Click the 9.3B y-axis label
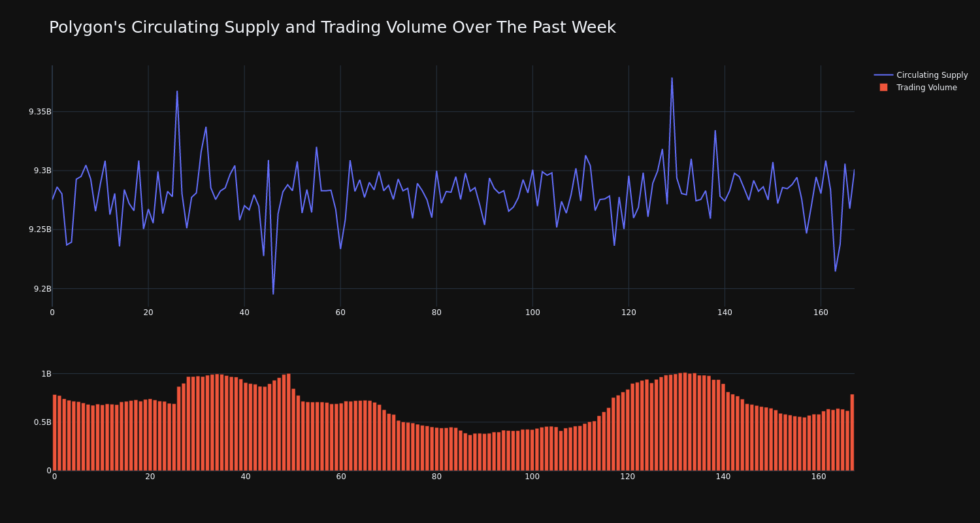Screen dimensions: 980x523 point(42,171)
